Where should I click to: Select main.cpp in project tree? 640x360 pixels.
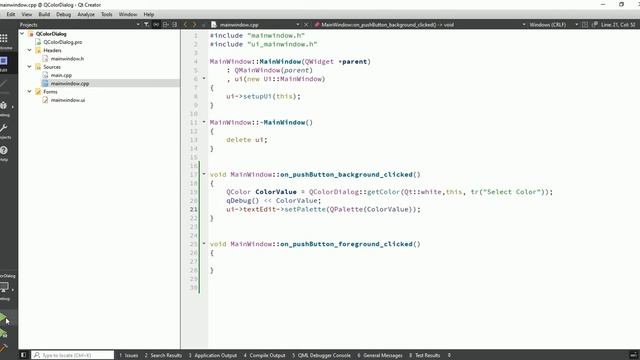(61, 75)
